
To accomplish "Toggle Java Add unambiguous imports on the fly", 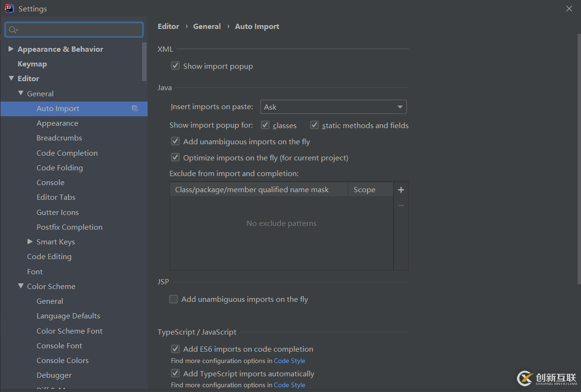I will coord(175,141).
